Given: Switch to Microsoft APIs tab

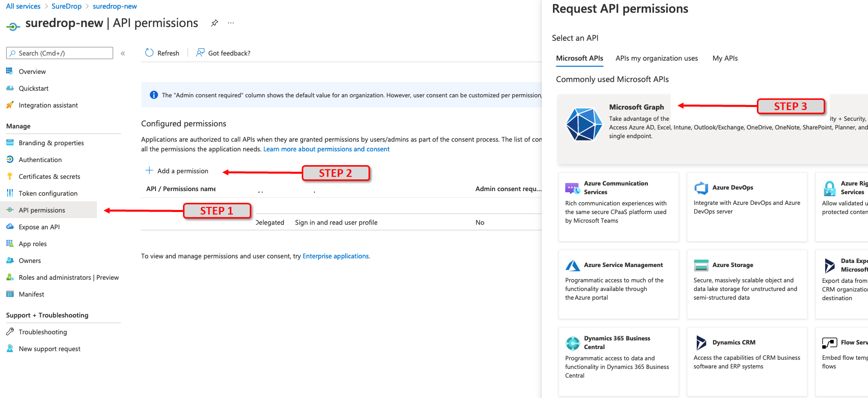Looking at the screenshot, I should (580, 58).
